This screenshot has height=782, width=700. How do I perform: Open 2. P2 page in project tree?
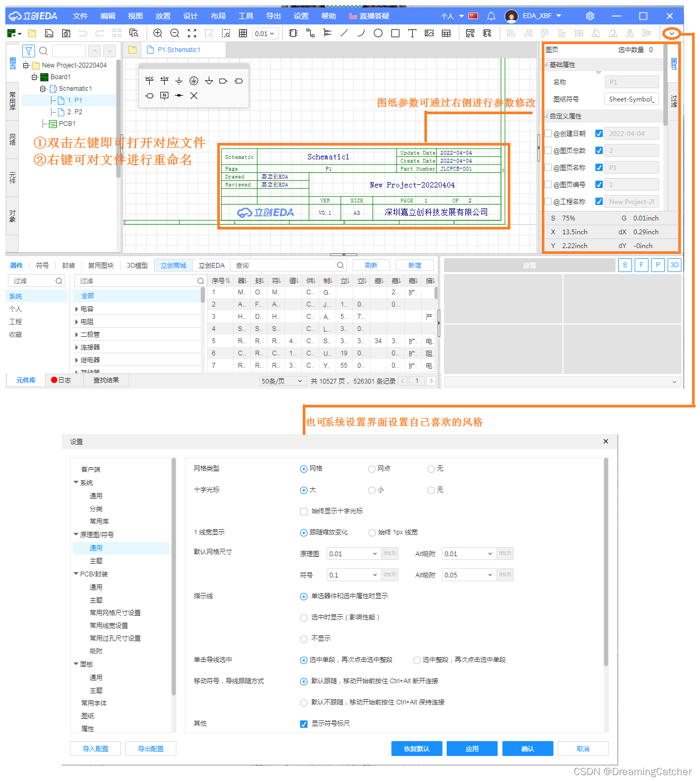coord(74,112)
